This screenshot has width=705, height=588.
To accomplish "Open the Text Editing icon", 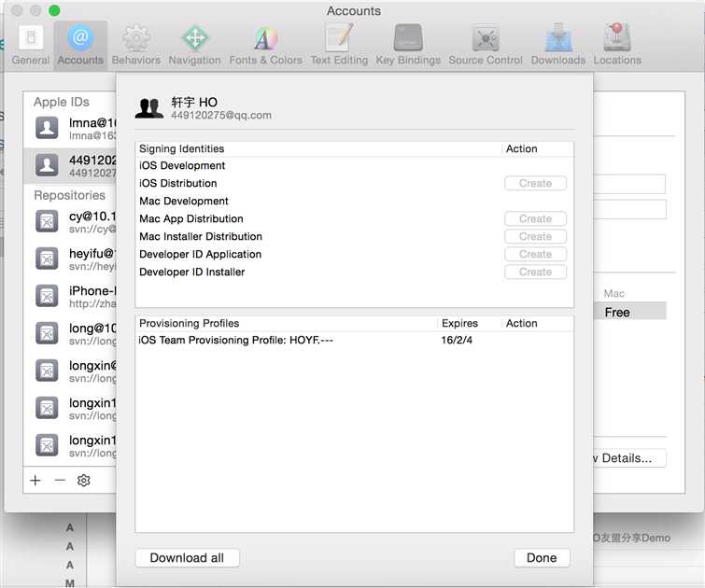I will (x=339, y=37).
